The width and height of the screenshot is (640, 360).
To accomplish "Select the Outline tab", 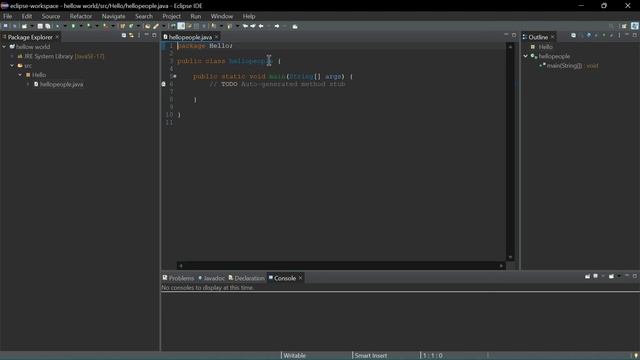I will [x=538, y=37].
